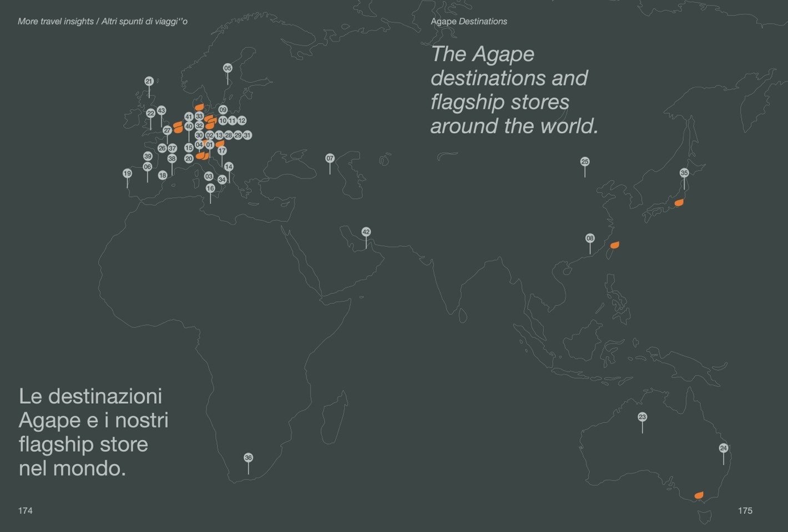
Task: Click page number 175
Action: click(745, 510)
